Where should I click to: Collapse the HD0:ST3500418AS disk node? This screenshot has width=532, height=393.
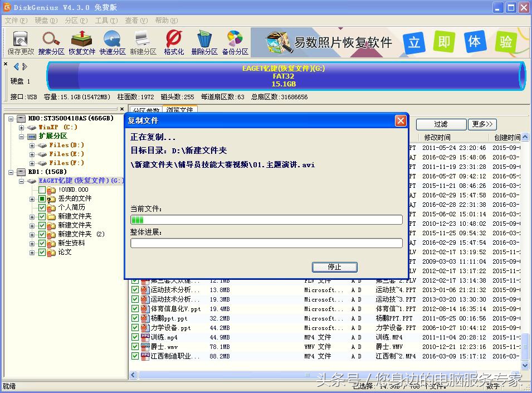11,119
